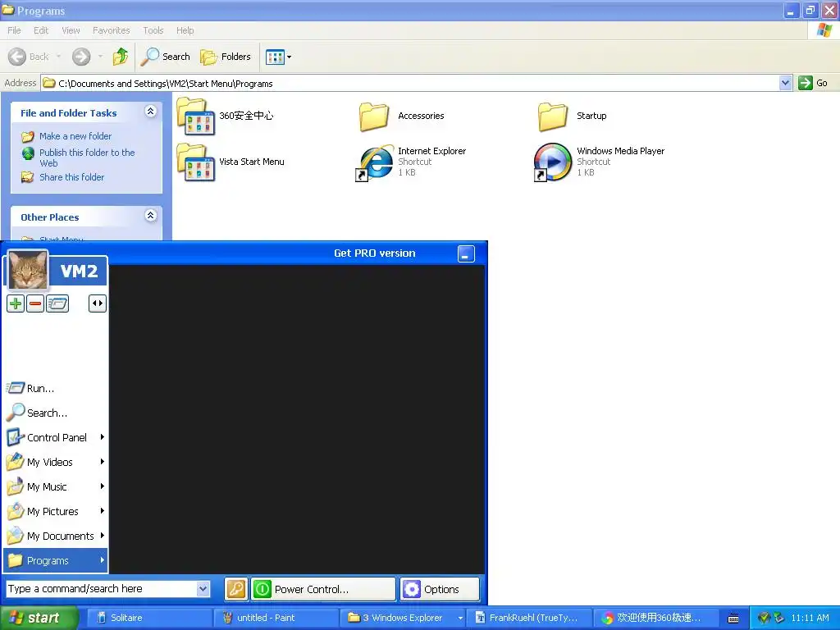The image size is (840, 630).
Task: Click the Search toolbar button
Action: pyautogui.click(x=165, y=57)
